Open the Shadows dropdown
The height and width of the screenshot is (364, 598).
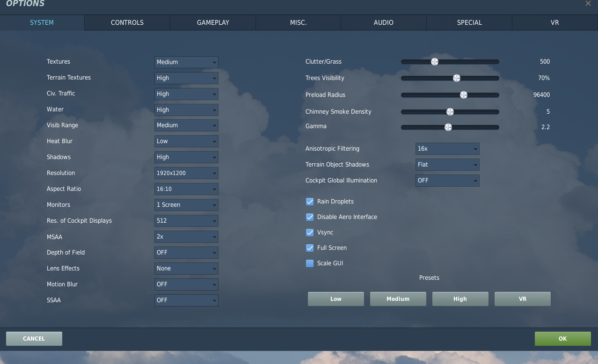pyautogui.click(x=186, y=157)
